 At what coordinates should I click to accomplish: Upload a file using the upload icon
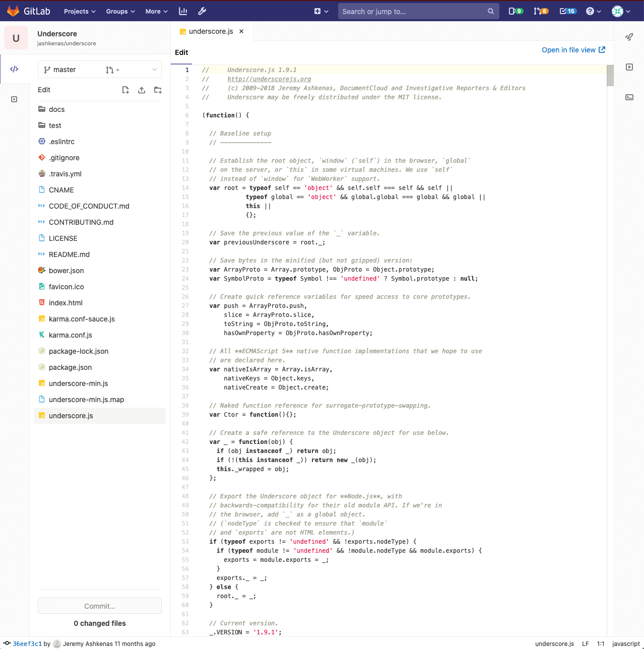pos(142,90)
